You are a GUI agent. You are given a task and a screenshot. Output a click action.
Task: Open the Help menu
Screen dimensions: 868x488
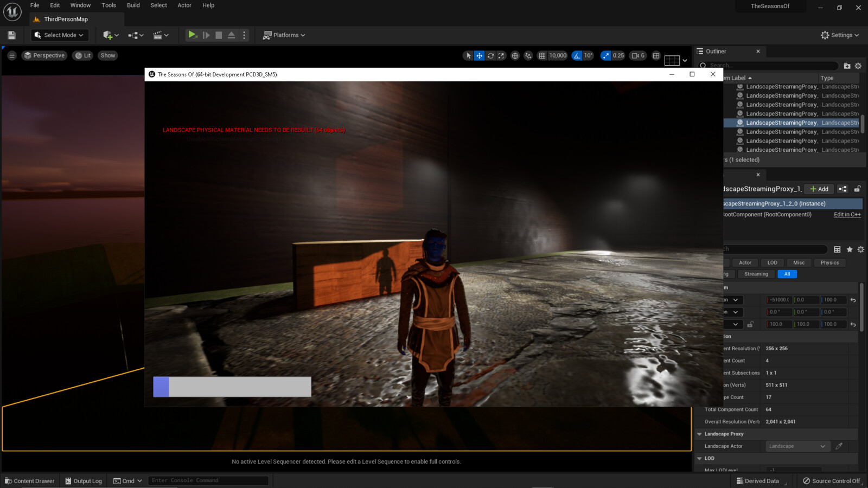208,5
